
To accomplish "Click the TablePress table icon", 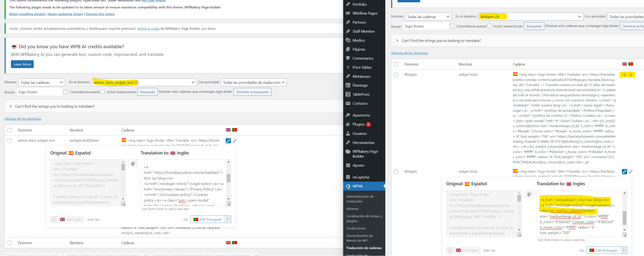I will pyautogui.click(x=348, y=94).
